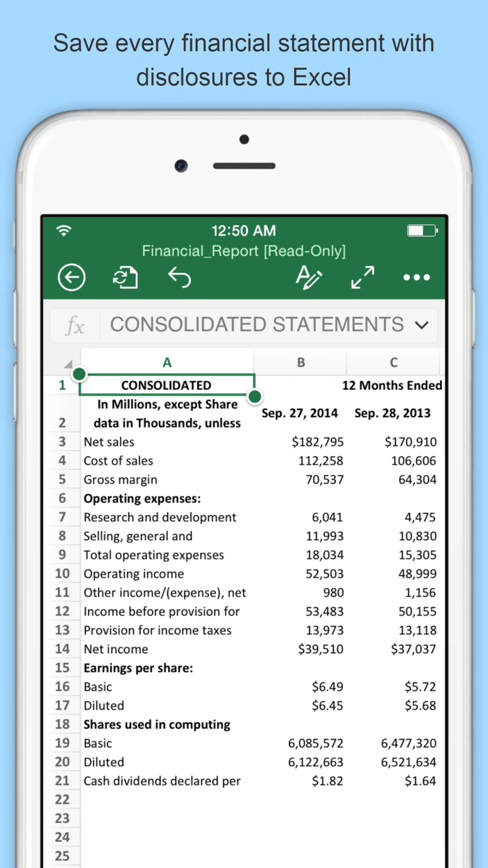Select the 'Net sales' cell
The width and height of the screenshot is (488, 868).
(x=109, y=442)
